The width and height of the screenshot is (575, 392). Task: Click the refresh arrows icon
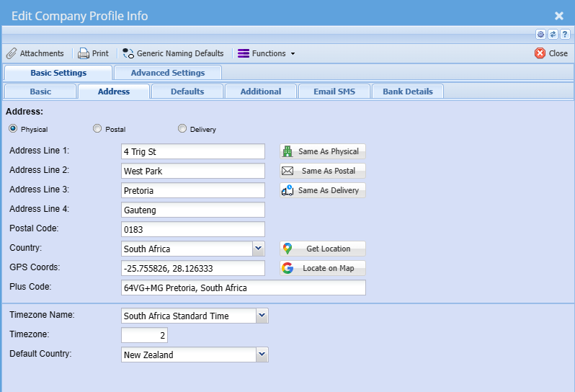pyautogui.click(x=553, y=35)
